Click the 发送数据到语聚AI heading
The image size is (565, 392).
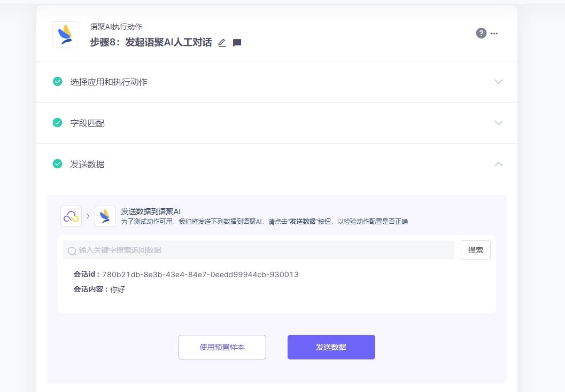[151, 211]
